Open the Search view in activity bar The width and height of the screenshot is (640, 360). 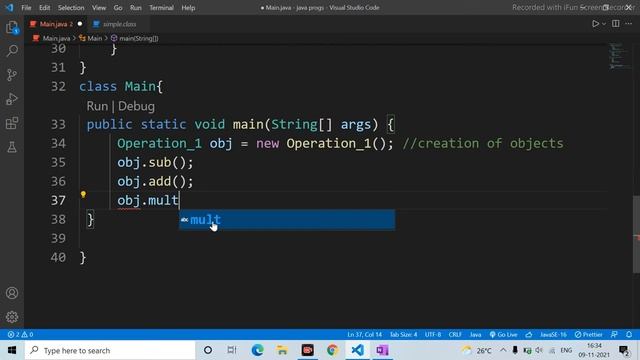point(12,51)
